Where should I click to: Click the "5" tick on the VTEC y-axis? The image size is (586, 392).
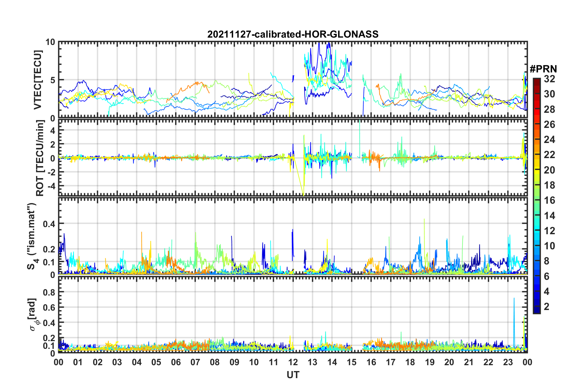point(53,80)
